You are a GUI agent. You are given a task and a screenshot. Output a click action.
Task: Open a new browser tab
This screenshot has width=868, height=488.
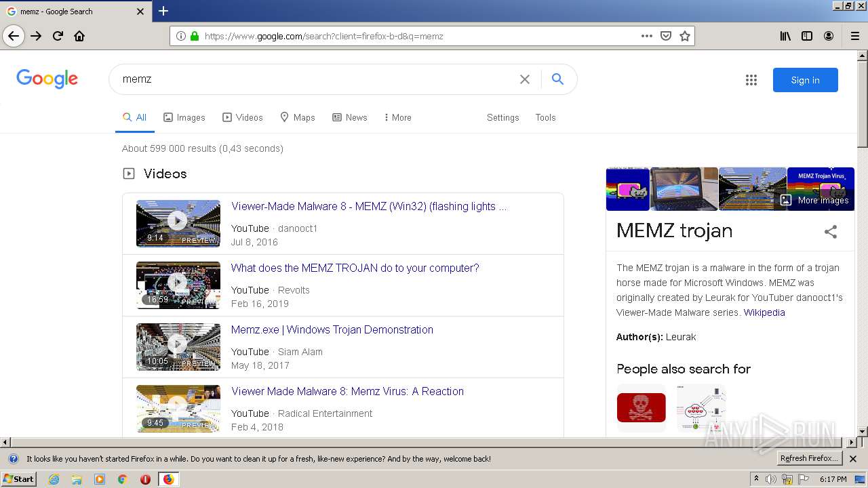(x=163, y=11)
